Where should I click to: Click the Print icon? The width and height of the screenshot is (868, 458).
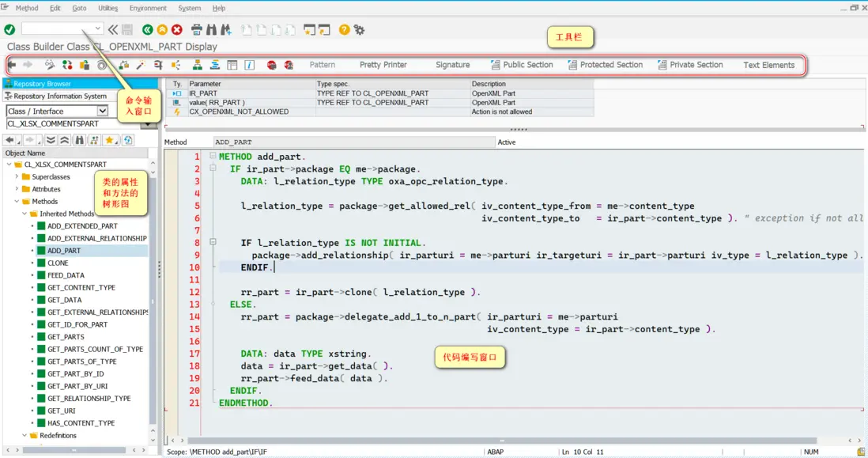[197, 29]
